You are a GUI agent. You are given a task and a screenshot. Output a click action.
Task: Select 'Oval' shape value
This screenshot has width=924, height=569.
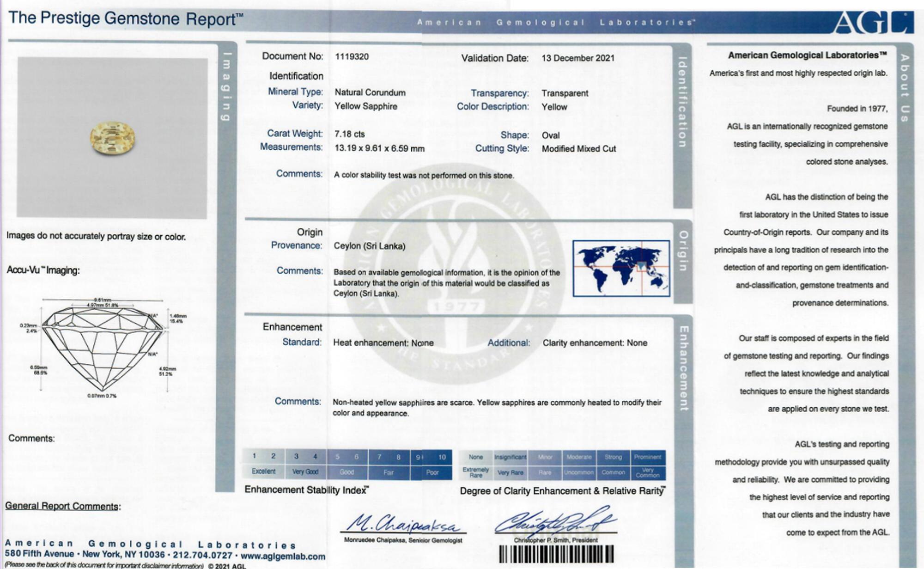click(551, 135)
